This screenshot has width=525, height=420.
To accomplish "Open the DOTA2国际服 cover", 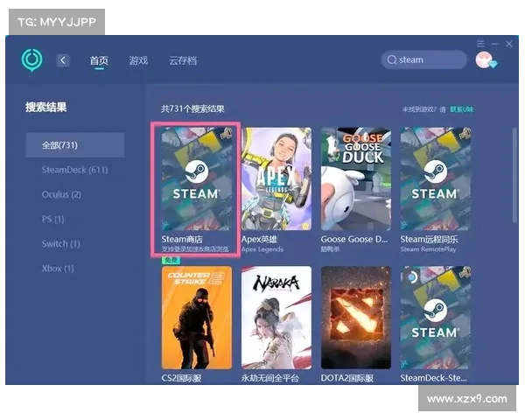I will point(356,318).
